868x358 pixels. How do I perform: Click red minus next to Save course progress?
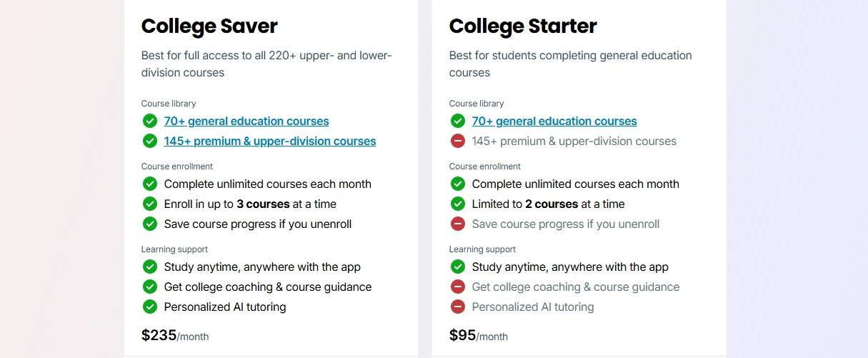point(458,224)
